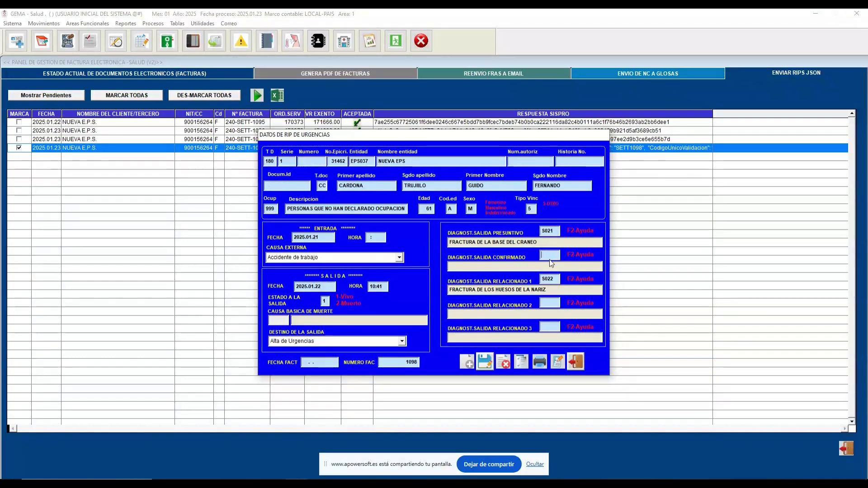The height and width of the screenshot is (488, 868).
Task: Click the printer icon in RIP dialog
Action: click(x=539, y=361)
